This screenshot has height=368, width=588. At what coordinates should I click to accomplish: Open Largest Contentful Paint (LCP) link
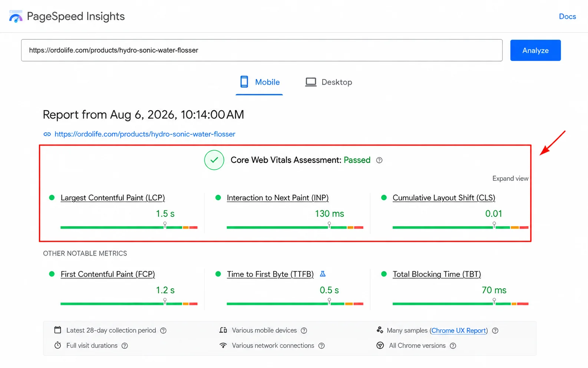(113, 198)
